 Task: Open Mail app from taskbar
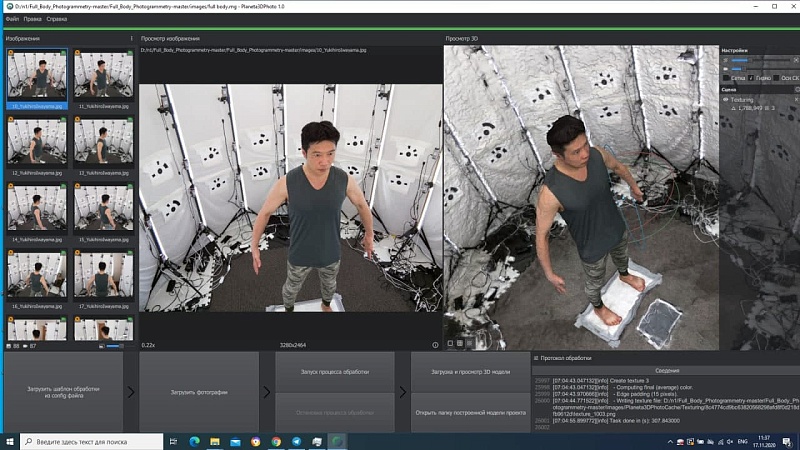click(x=235, y=441)
